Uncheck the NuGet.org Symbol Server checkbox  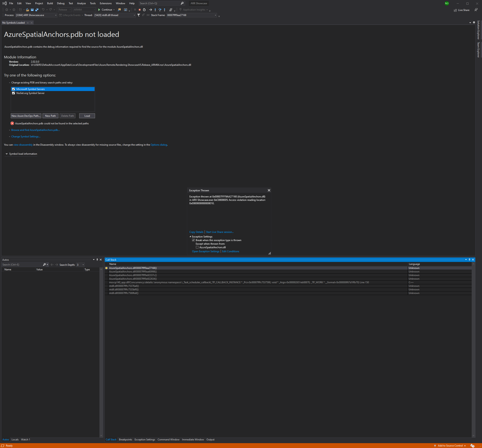click(x=13, y=93)
